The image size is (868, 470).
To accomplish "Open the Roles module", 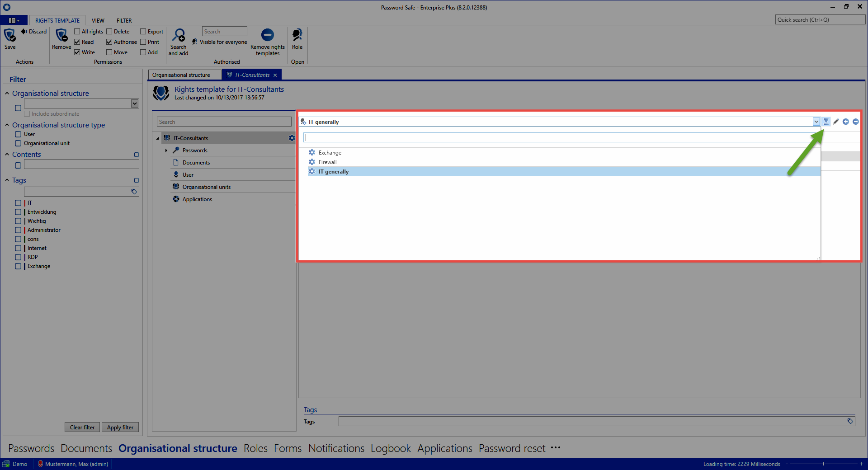I will (255, 448).
